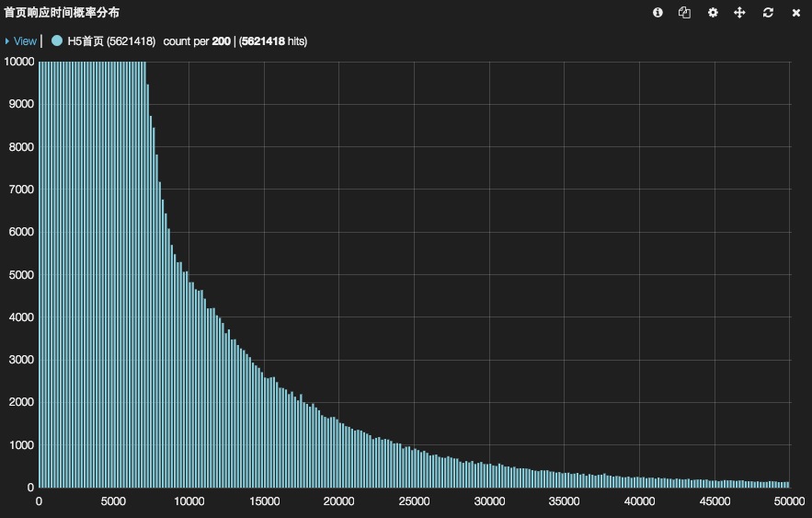812x518 pixels.
Task: Select the y-axis label 1000
Action: [x=22, y=445]
